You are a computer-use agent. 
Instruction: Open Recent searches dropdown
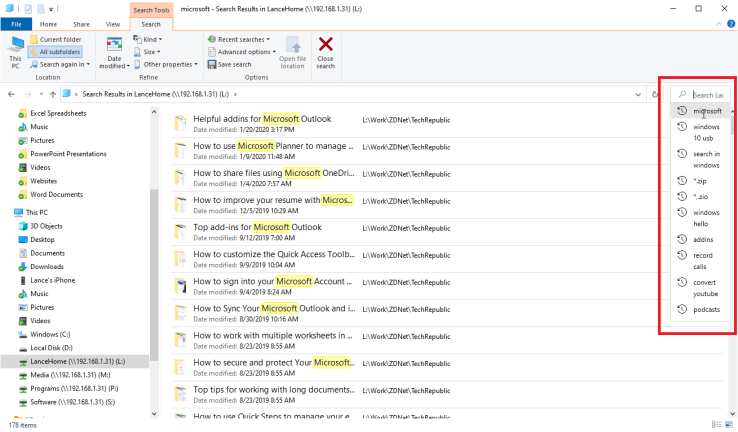[239, 40]
